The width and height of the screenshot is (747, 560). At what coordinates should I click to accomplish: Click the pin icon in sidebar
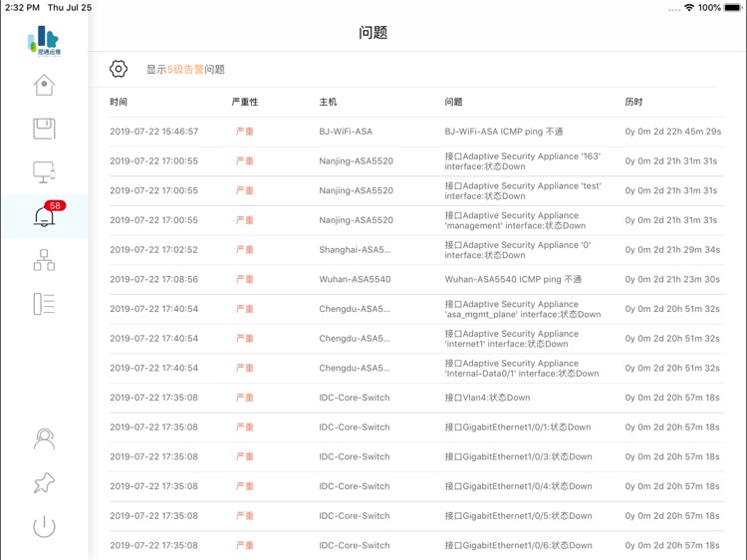click(x=44, y=483)
